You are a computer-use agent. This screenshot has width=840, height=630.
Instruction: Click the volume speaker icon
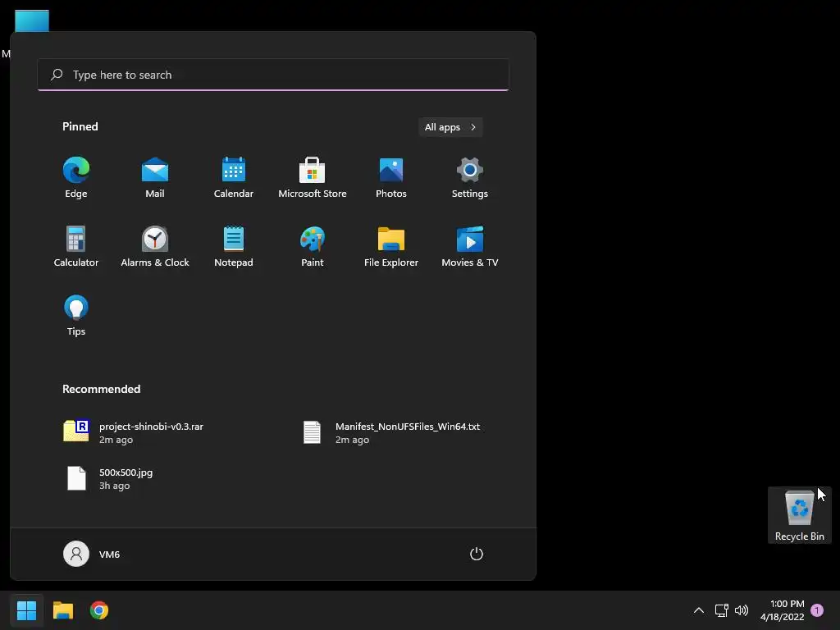[x=742, y=610]
